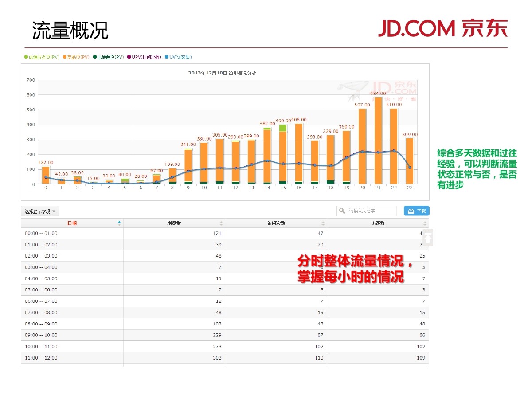Viewport: 532px width, 399px height.
Task: Toggle the UPV(访问次数) legend series
Action: 144,57
